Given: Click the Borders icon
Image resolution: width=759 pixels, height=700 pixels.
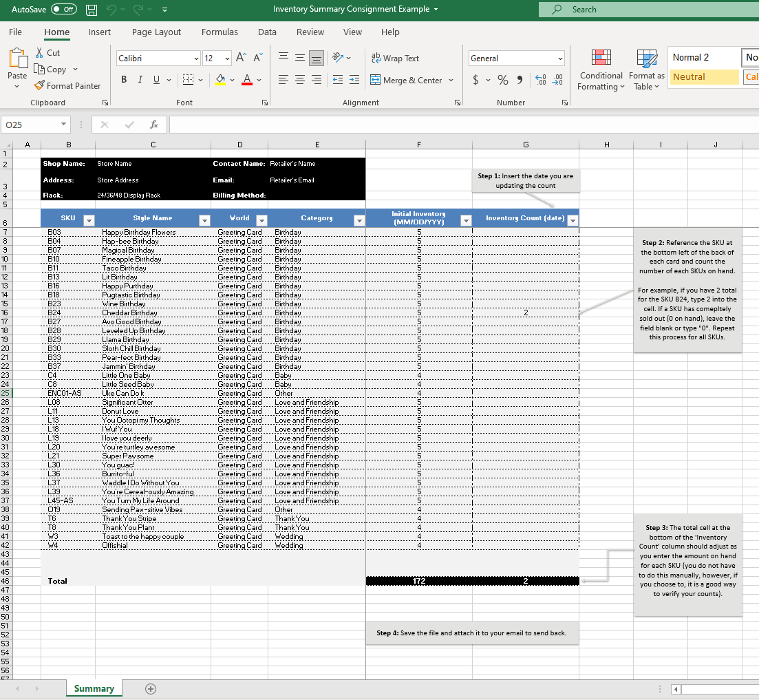Looking at the screenshot, I should (x=189, y=79).
